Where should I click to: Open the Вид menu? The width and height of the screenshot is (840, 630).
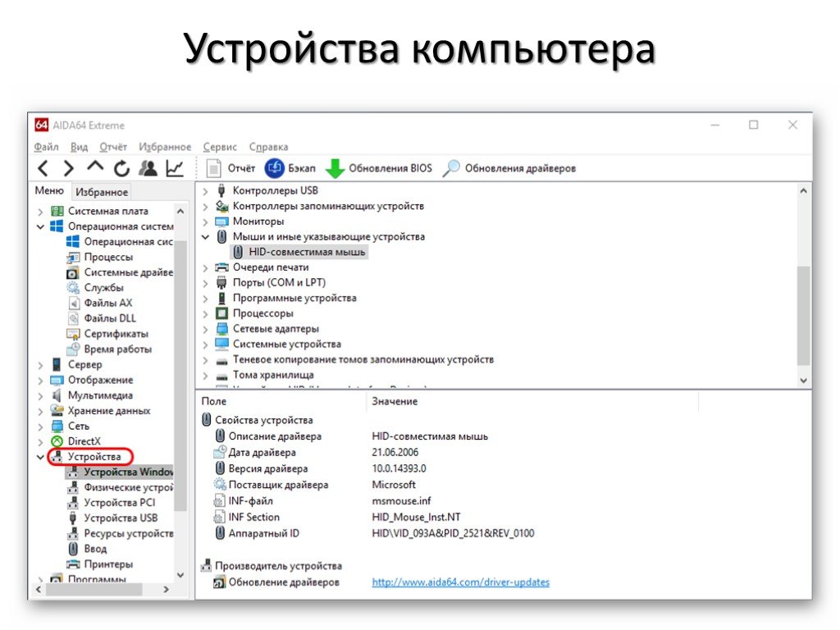[x=79, y=147]
